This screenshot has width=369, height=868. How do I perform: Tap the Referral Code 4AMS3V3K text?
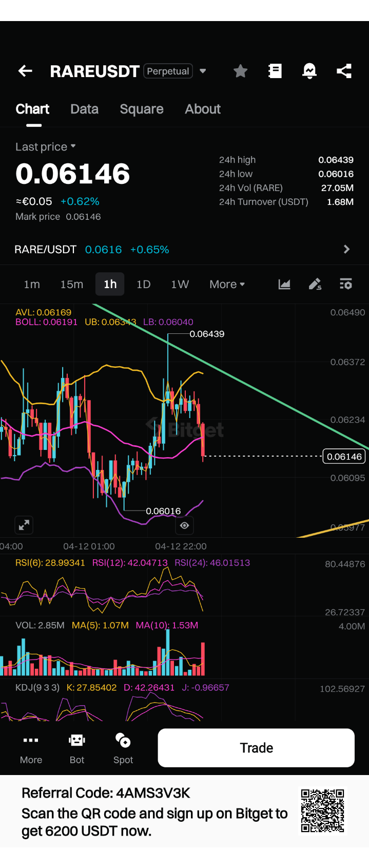106,793
